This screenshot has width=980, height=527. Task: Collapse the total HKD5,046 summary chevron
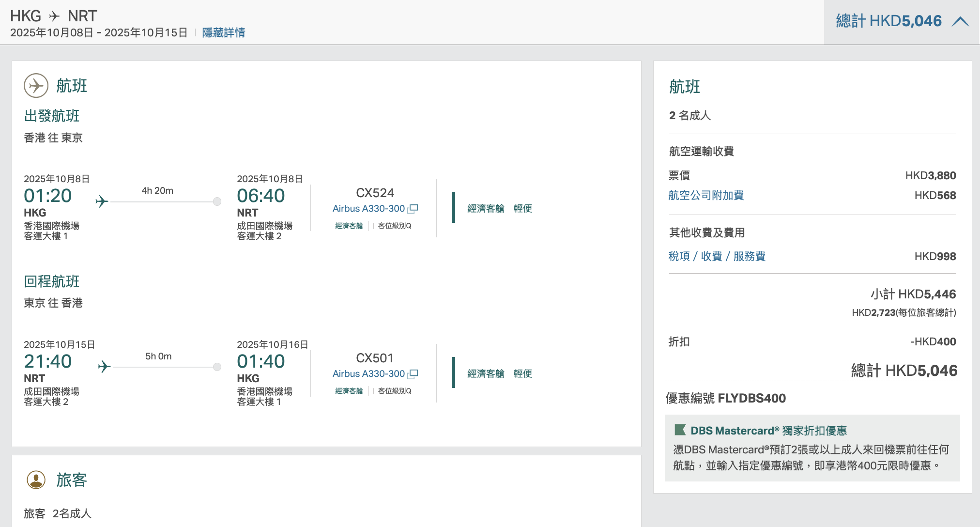click(960, 21)
